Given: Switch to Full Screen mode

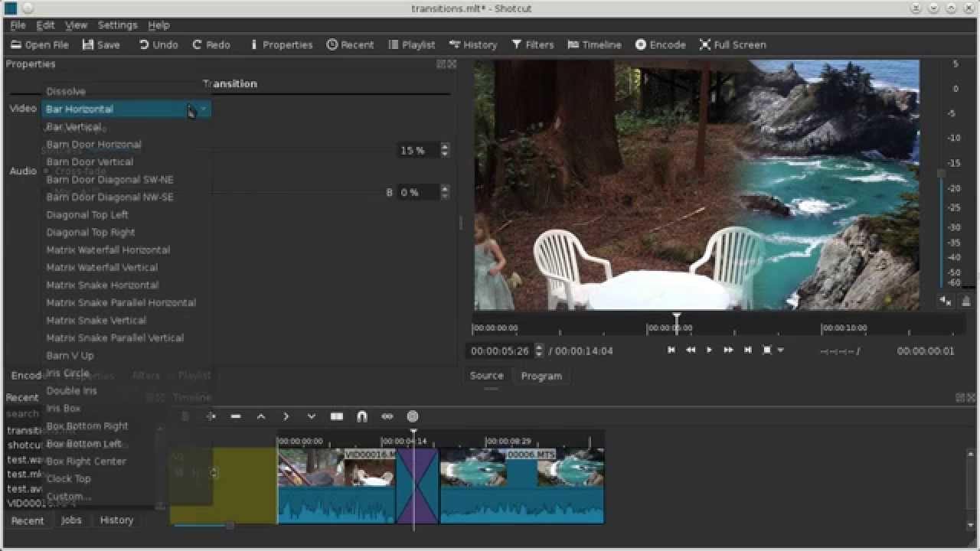Looking at the screenshot, I should [x=732, y=44].
